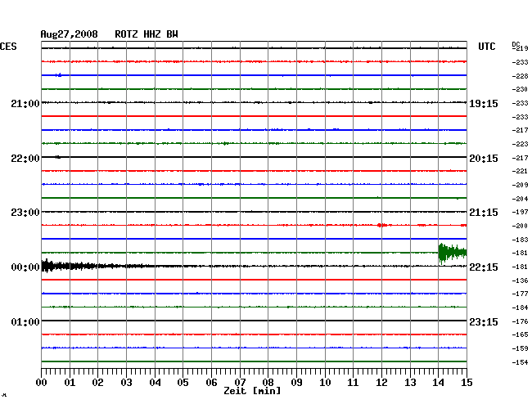Select the DC value -183
The height and width of the screenshot is (404, 532).
pos(520,240)
